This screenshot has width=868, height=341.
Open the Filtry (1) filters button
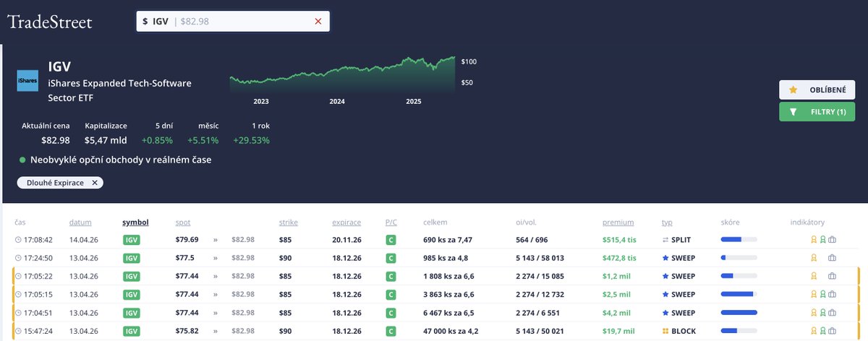point(817,112)
